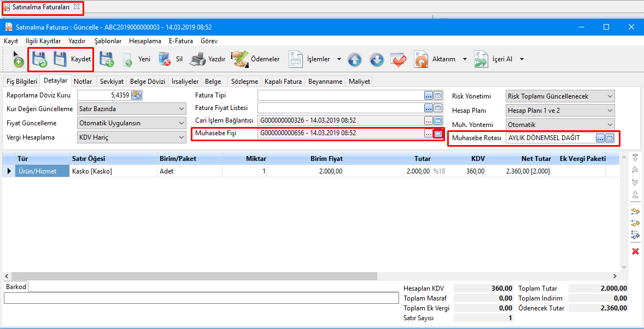Open the Risk Yönetimi dropdown
644x329 pixels.
[x=610, y=96]
